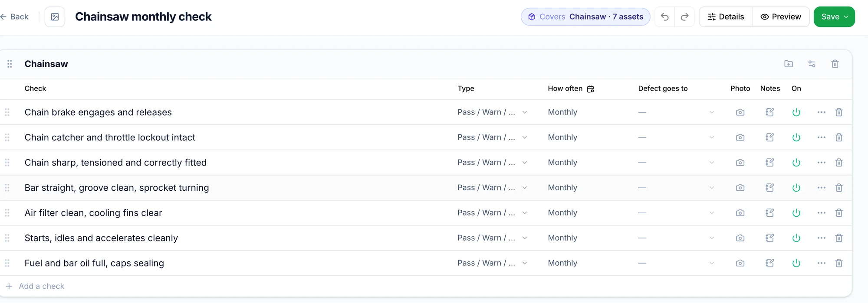Screen dimensions: 868x303
Task: Grab drag handle of Starts, idles row
Action: point(7,238)
